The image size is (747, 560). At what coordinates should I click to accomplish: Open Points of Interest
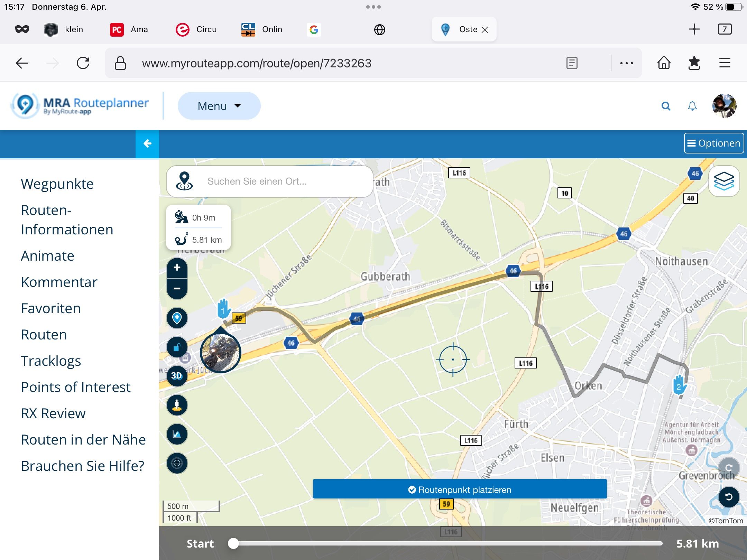coord(76,387)
